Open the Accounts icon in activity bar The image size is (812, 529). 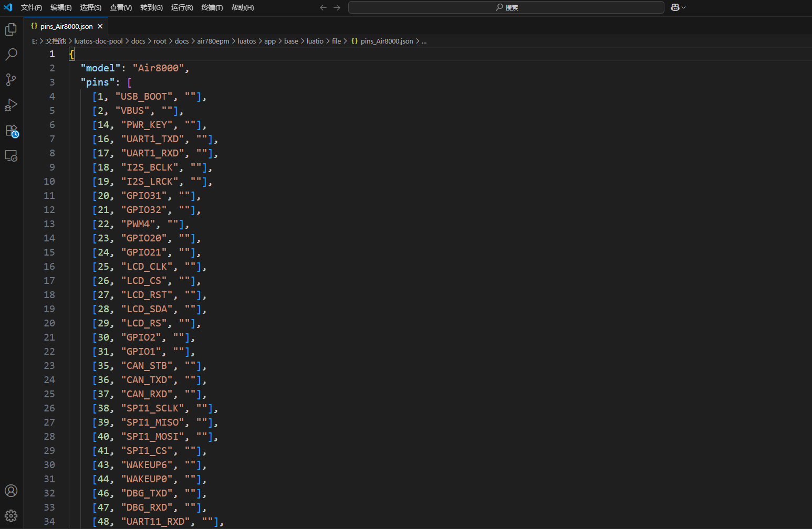[11, 491]
